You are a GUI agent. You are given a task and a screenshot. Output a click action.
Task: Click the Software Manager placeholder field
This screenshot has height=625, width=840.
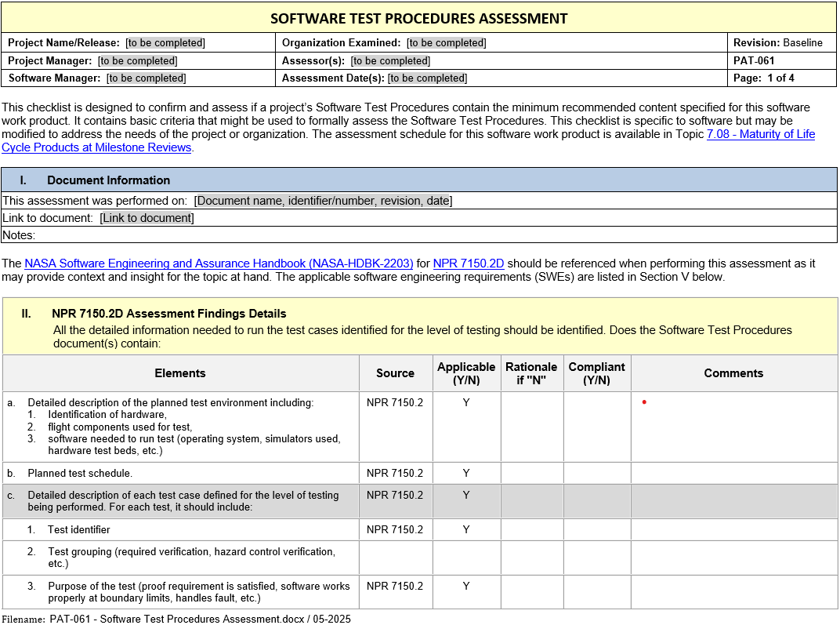[x=146, y=78]
